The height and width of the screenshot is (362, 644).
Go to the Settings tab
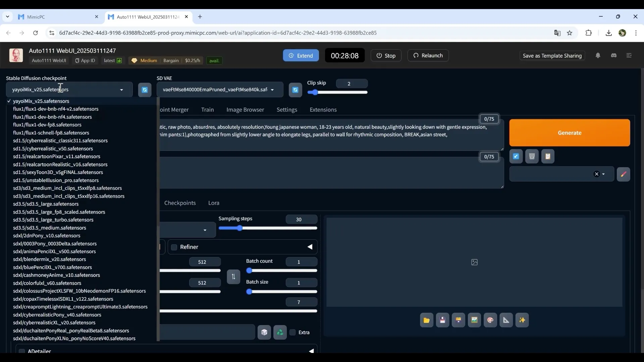tap(287, 110)
